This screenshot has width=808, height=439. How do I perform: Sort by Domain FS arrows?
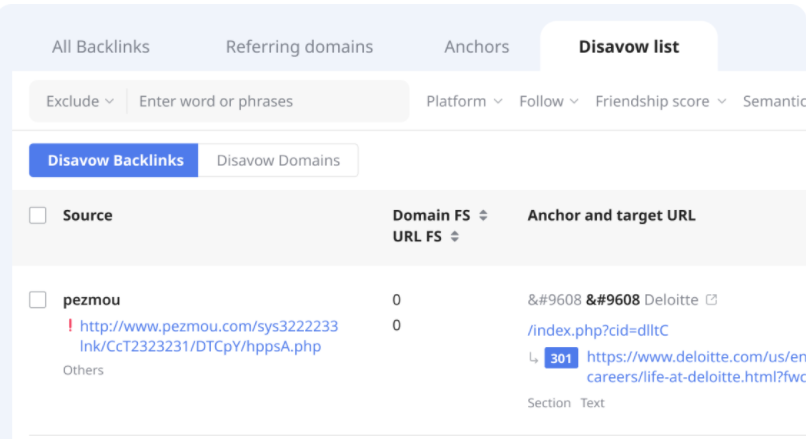[x=483, y=216]
